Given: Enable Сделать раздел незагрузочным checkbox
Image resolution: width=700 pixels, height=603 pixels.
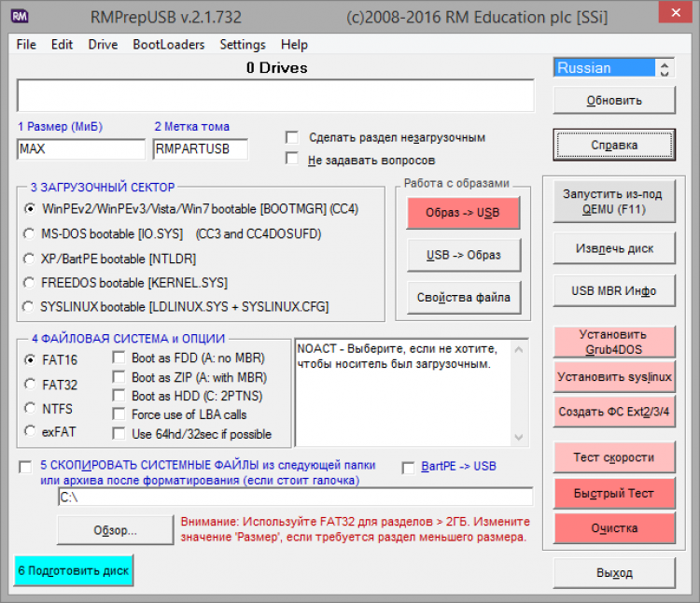Looking at the screenshot, I should pos(292,137).
